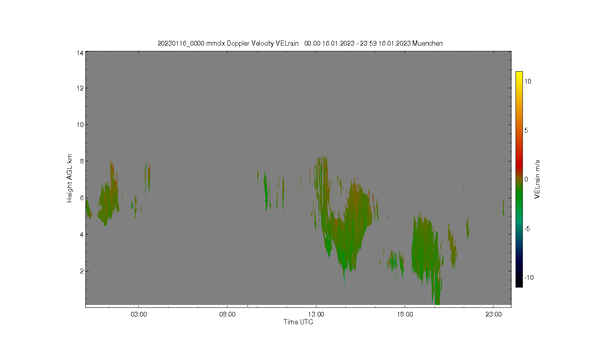Click the '13:00' time axis label

(316, 314)
